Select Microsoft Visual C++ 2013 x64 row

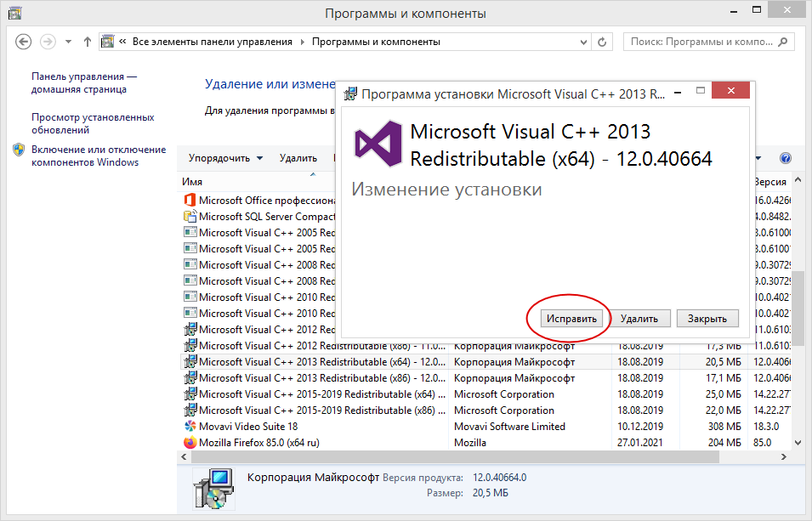[x=485, y=361]
